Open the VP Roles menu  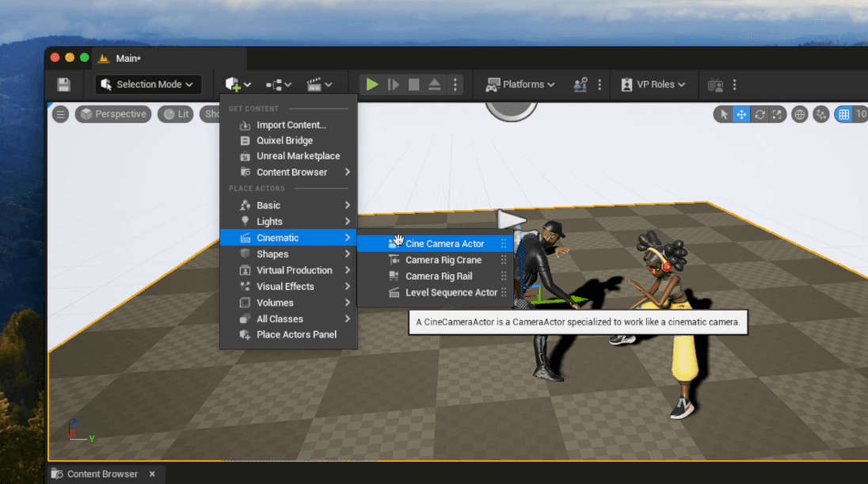[653, 85]
